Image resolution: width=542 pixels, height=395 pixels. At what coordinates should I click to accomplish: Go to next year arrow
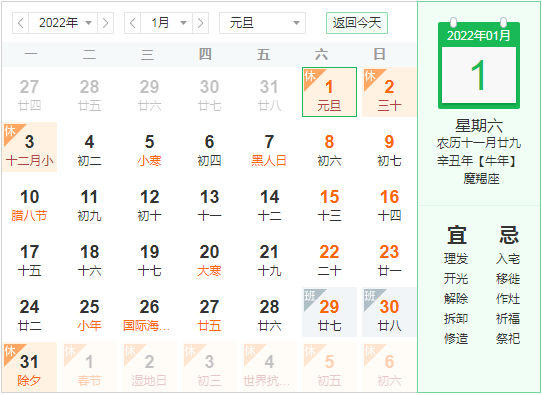pos(105,23)
